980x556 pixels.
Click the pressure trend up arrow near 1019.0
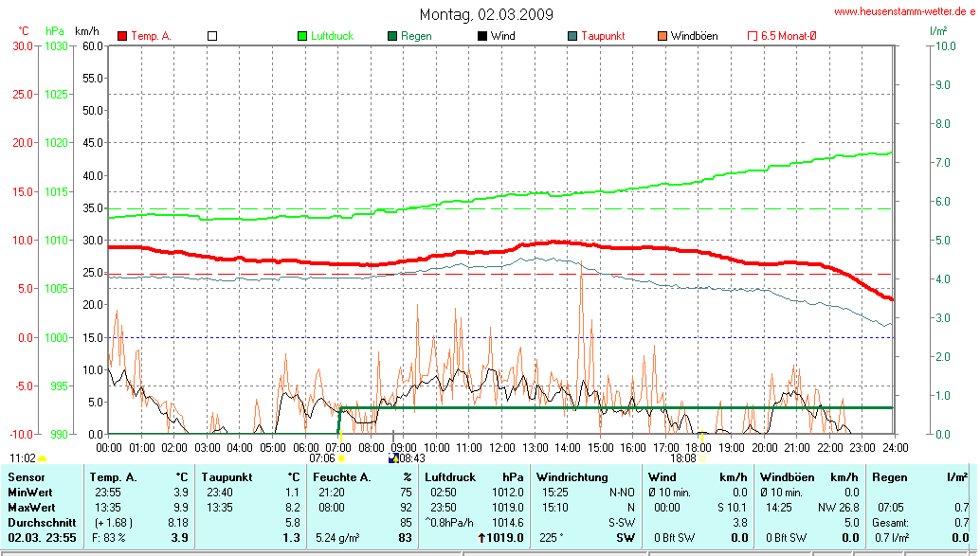(x=482, y=538)
